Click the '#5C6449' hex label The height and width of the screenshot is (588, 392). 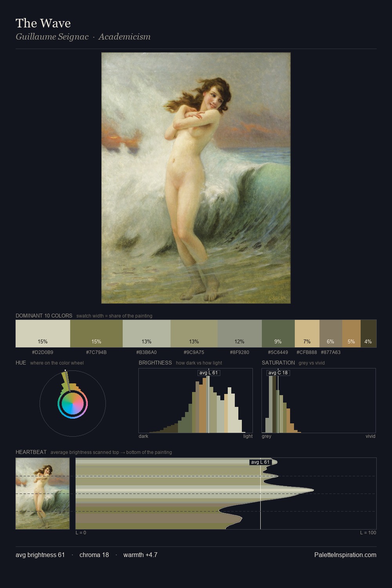click(278, 352)
